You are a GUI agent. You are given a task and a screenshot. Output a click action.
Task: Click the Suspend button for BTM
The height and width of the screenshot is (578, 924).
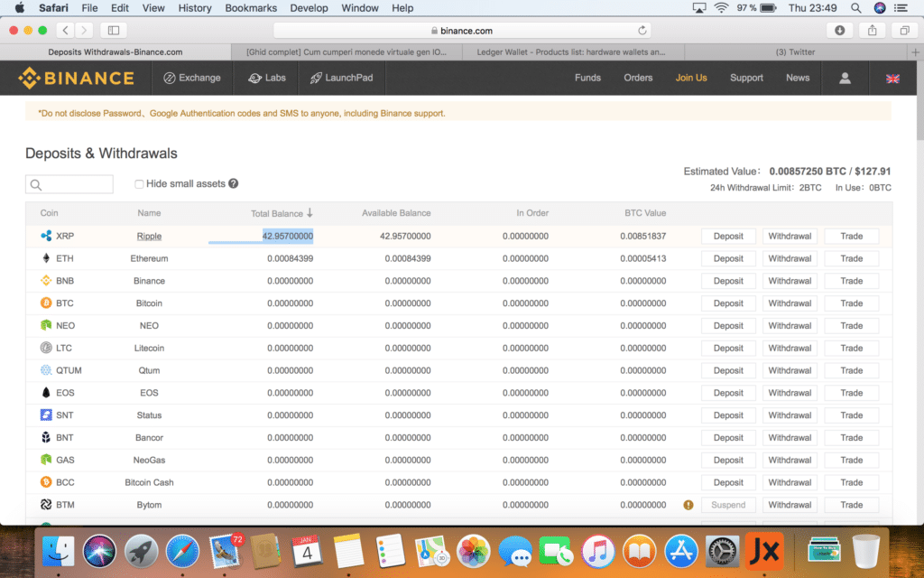click(728, 505)
